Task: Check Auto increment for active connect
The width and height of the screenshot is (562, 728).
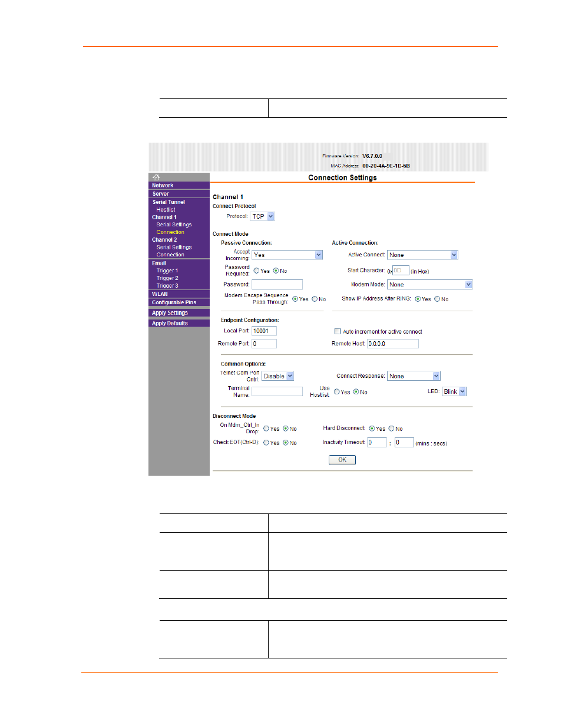Action: click(x=338, y=332)
